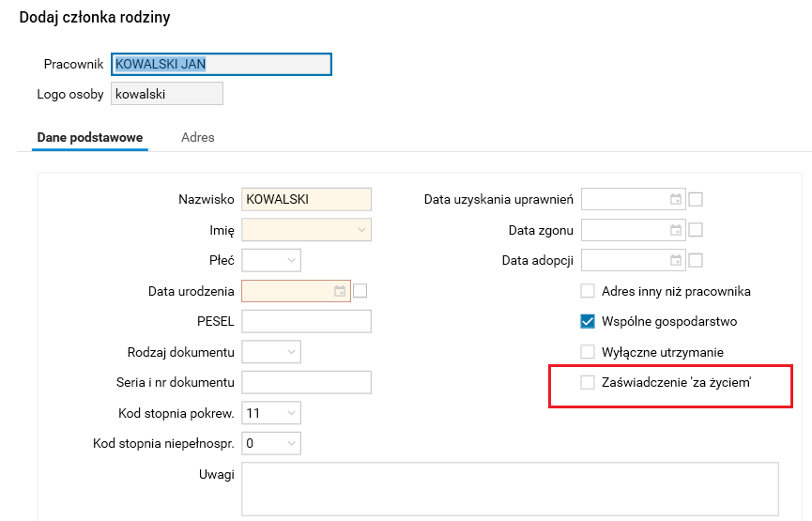Switch to the Adres tab
The height and width of the screenshot is (521, 812).
click(x=198, y=137)
